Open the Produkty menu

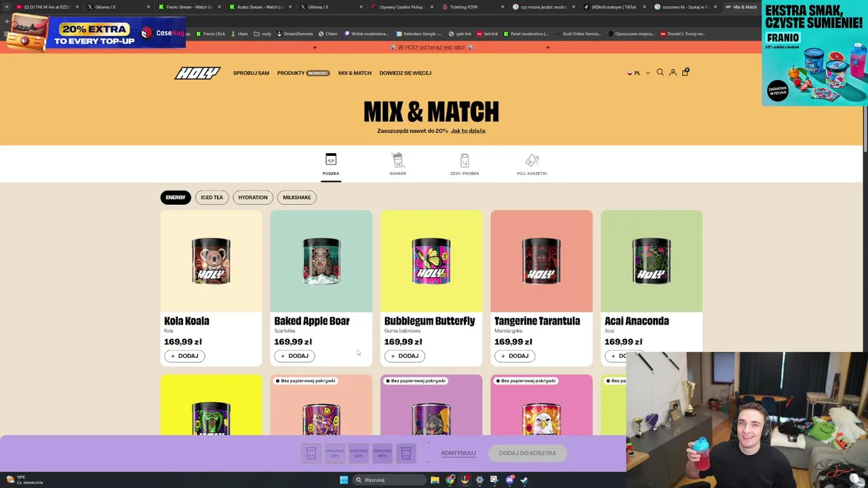pyautogui.click(x=303, y=73)
